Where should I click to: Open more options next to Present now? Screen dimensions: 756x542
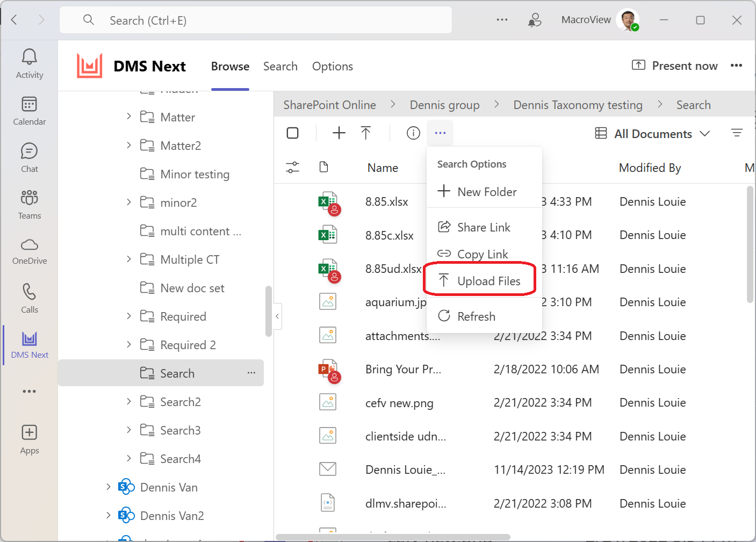coord(737,66)
